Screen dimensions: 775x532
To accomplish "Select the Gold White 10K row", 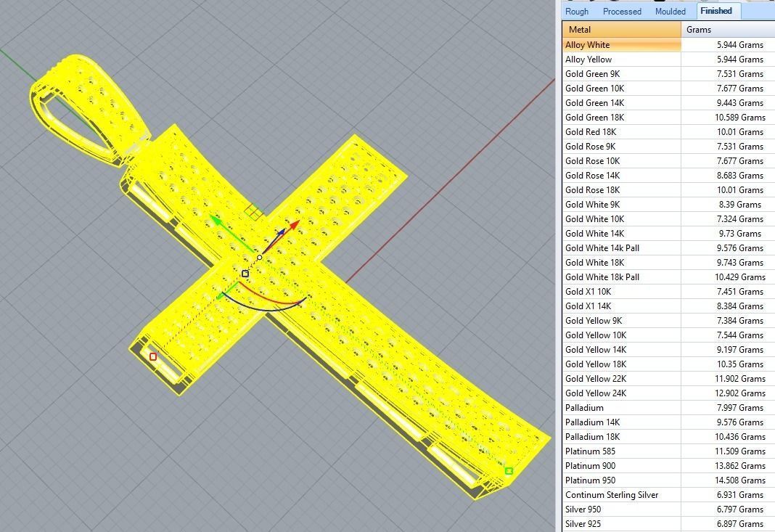I will click(669, 218).
